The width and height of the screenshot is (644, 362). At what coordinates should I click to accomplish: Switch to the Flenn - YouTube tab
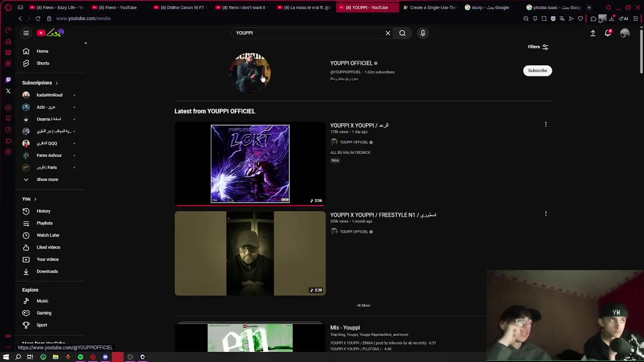coord(119,8)
